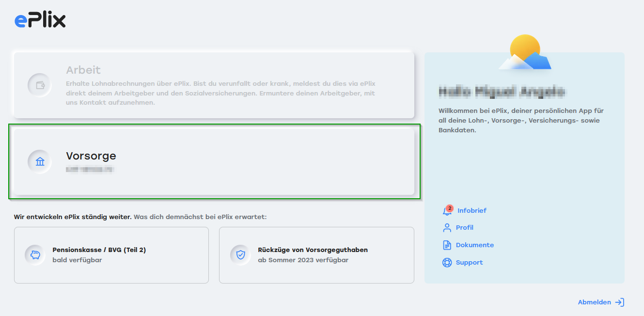This screenshot has width=644, height=316.
Task: Open the Support link
Action: click(x=470, y=263)
